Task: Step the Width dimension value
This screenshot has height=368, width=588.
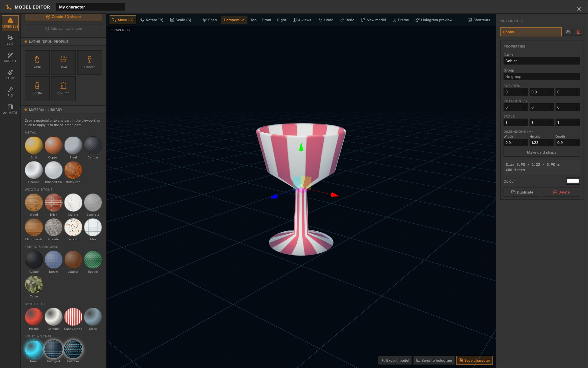Action: click(x=524, y=143)
